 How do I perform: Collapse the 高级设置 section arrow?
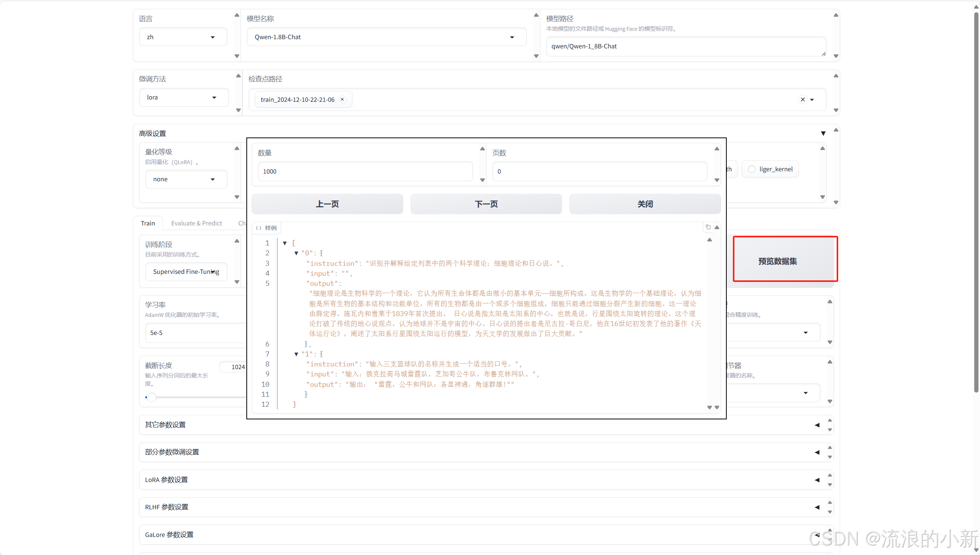click(x=823, y=133)
